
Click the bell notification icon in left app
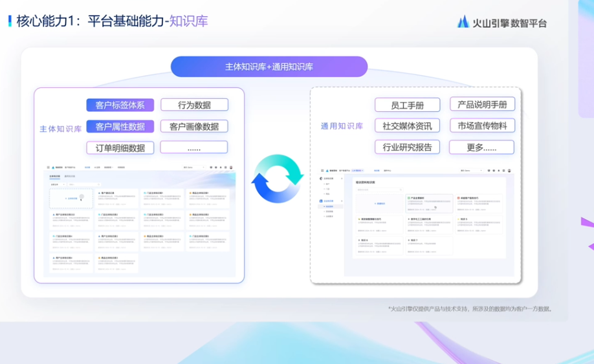click(221, 167)
